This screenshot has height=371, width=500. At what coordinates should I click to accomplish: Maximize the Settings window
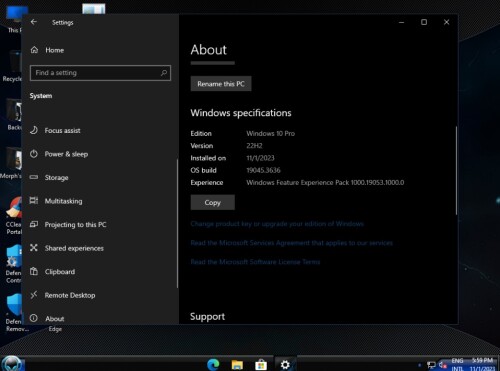[x=424, y=22]
